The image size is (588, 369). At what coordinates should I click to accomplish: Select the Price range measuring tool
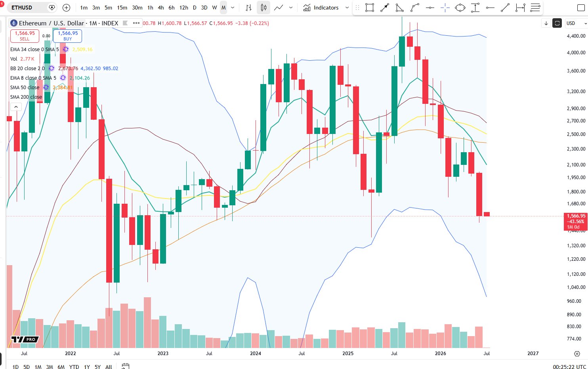(475, 8)
